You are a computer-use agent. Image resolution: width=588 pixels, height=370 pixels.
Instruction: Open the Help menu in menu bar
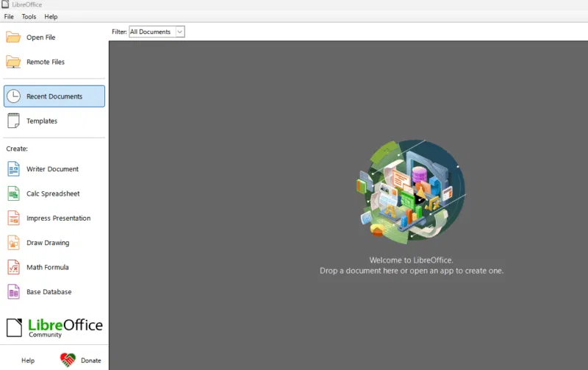tap(51, 16)
